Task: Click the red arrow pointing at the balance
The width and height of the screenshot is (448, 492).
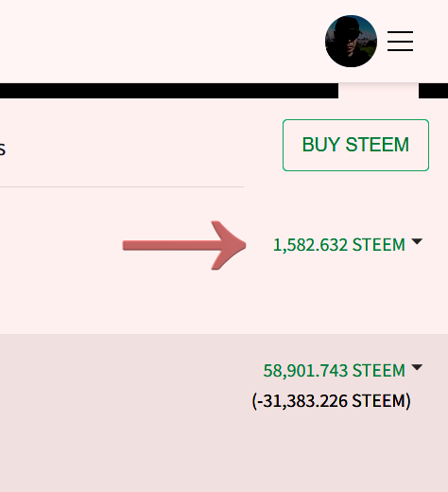Action: click(x=184, y=245)
